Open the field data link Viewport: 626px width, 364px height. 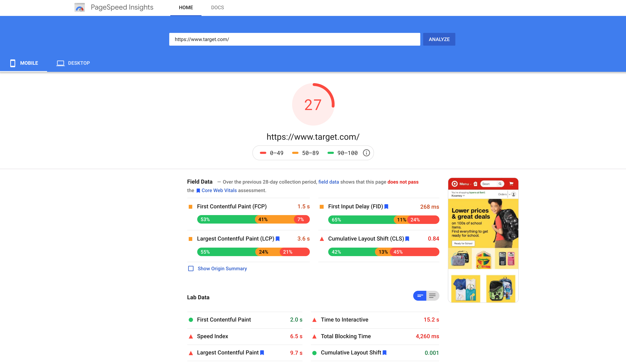coord(328,182)
